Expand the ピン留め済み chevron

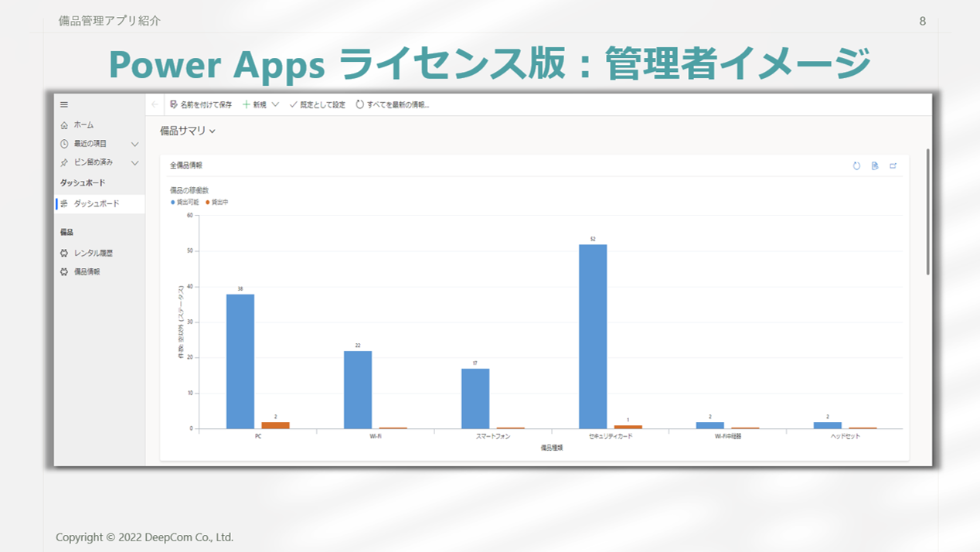pyautogui.click(x=134, y=163)
